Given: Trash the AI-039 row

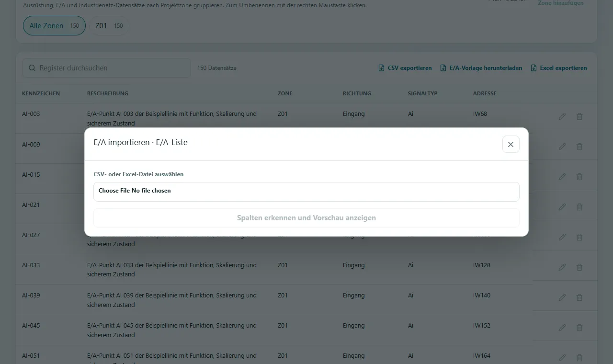Looking at the screenshot, I should 579,297.
